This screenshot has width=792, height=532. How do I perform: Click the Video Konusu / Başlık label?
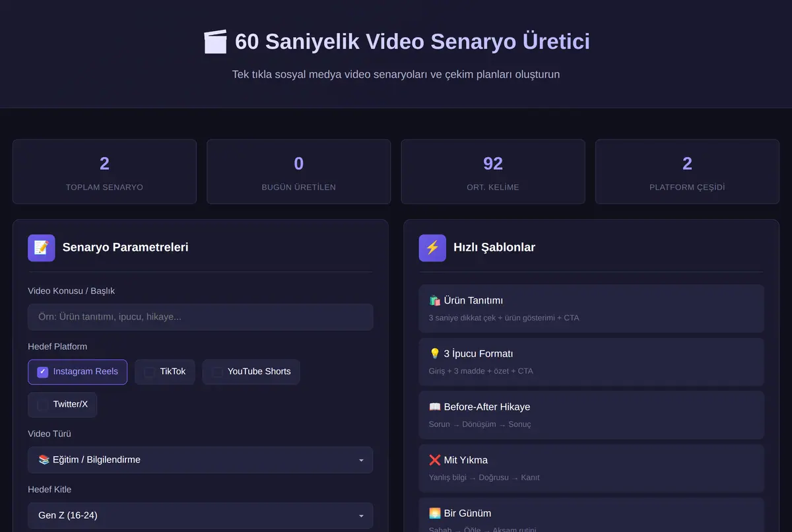tap(71, 290)
